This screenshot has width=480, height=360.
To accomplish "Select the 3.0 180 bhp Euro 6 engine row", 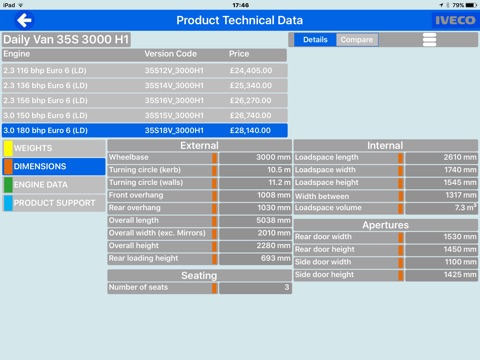I will click(x=144, y=131).
